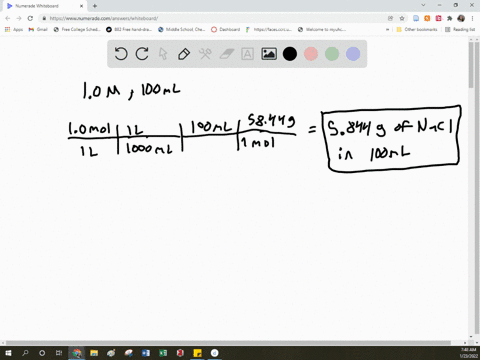Open the Welcome to myuhc bookmark

(x=322, y=29)
